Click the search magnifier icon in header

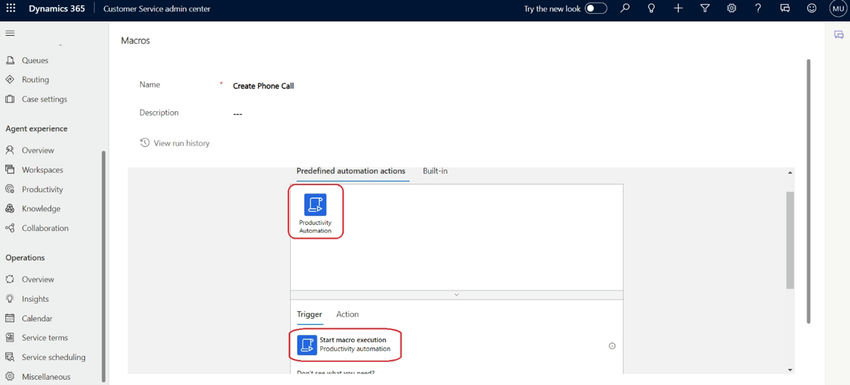[625, 9]
